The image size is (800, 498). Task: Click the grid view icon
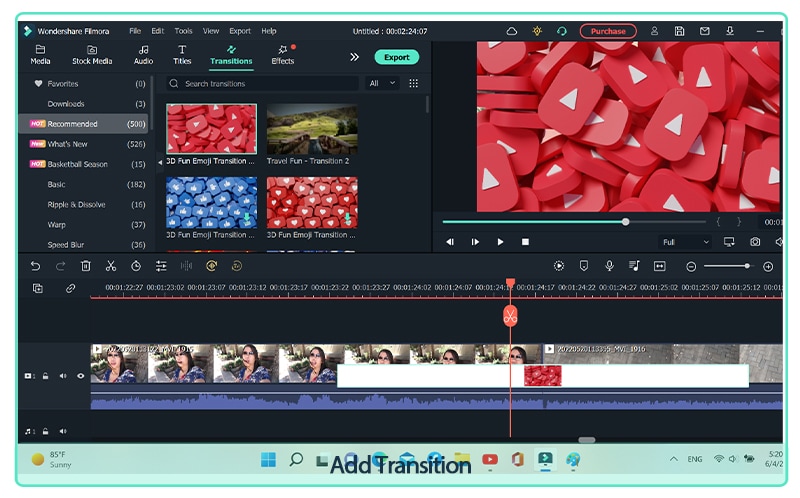[x=414, y=84]
